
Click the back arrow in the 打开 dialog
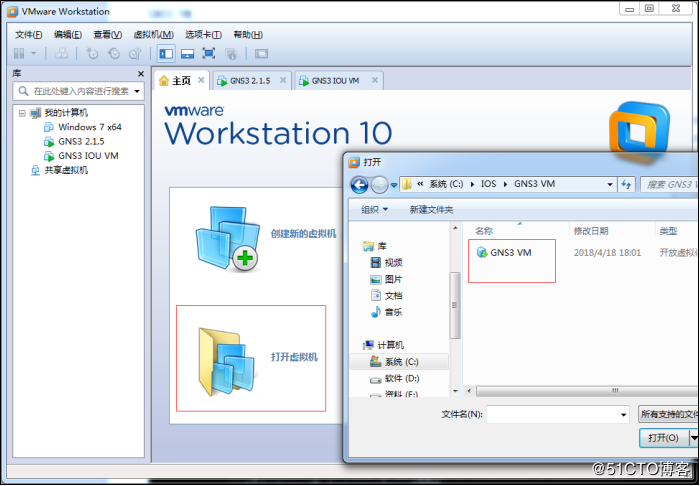coord(359,185)
